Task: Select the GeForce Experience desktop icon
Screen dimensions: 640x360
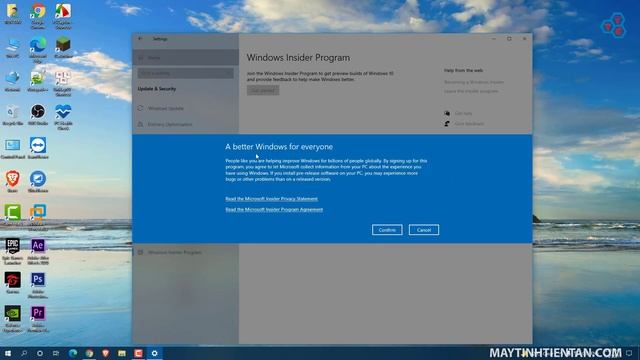Action: 13,318
